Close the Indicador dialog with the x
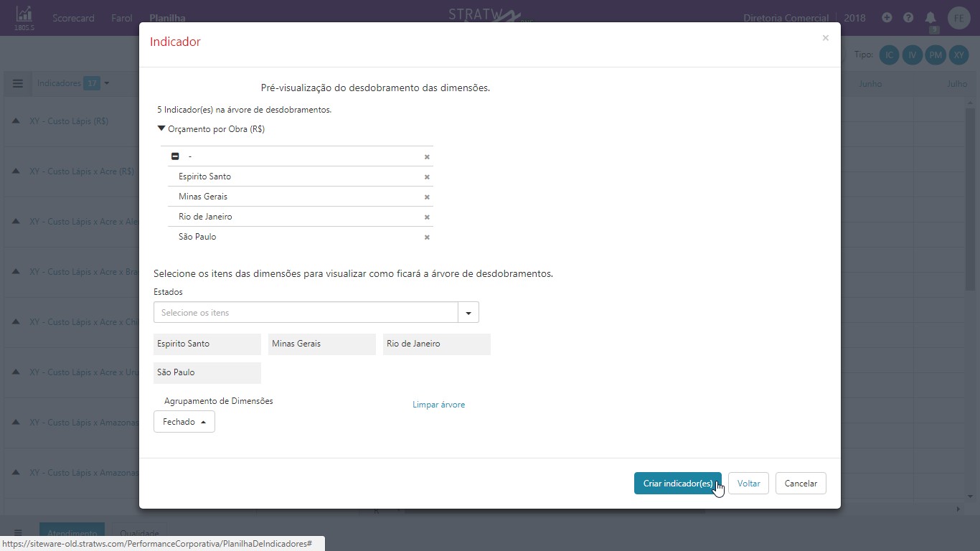 [826, 38]
